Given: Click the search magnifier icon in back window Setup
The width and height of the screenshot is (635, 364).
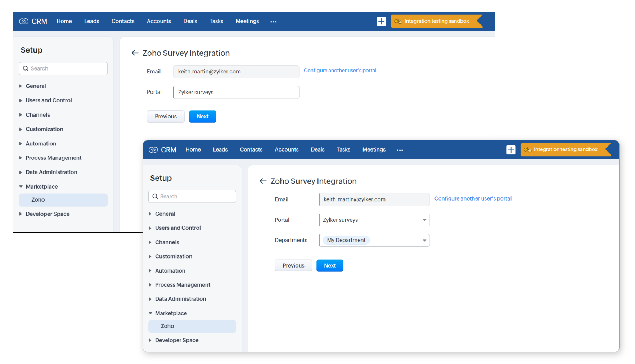Looking at the screenshot, I should click(26, 68).
